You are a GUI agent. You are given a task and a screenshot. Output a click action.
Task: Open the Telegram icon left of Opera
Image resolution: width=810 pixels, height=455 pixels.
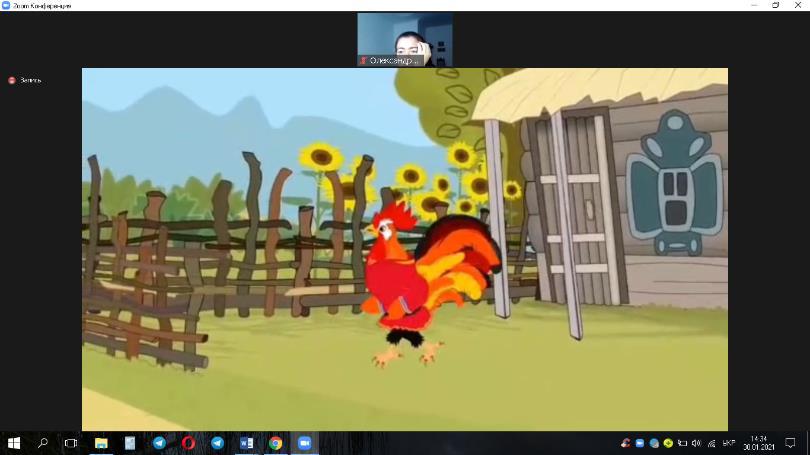pos(159,442)
